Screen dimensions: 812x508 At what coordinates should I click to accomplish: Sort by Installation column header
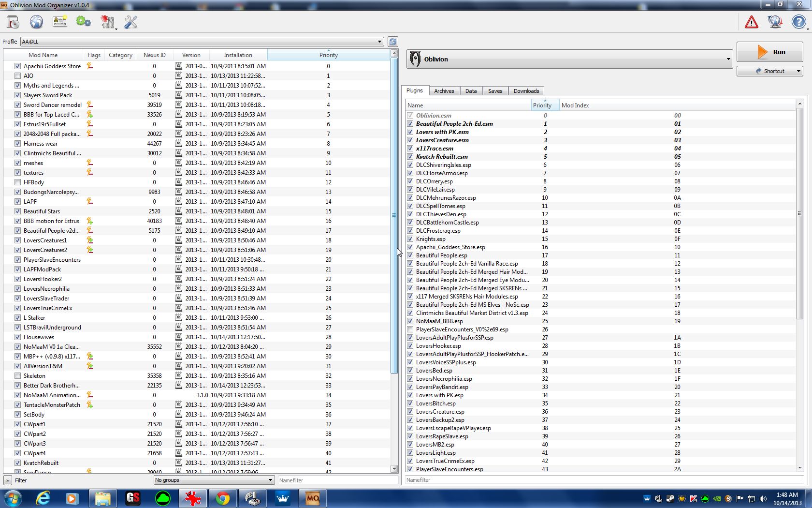[238, 55]
